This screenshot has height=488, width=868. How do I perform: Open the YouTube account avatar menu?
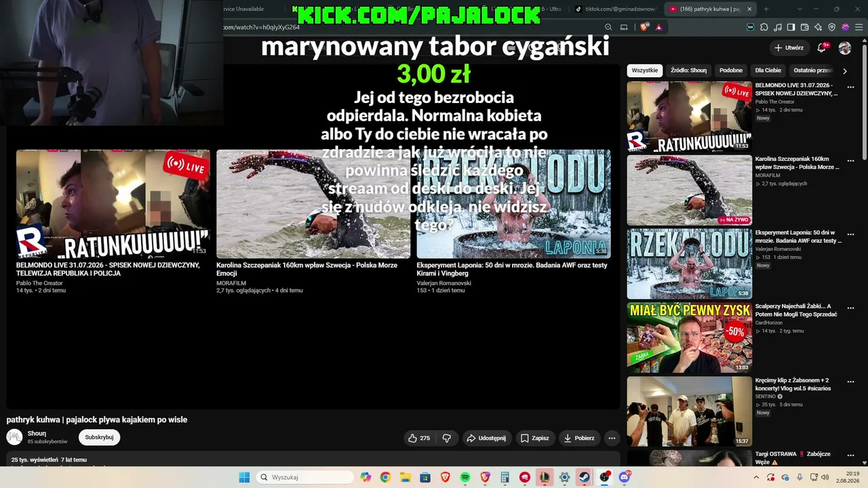click(x=845, y=47)
